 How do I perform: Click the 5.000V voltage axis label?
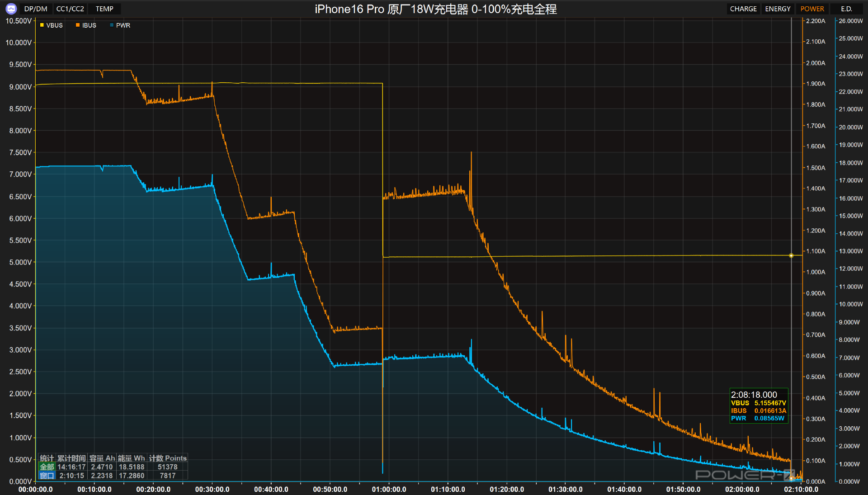pos(20,262)
